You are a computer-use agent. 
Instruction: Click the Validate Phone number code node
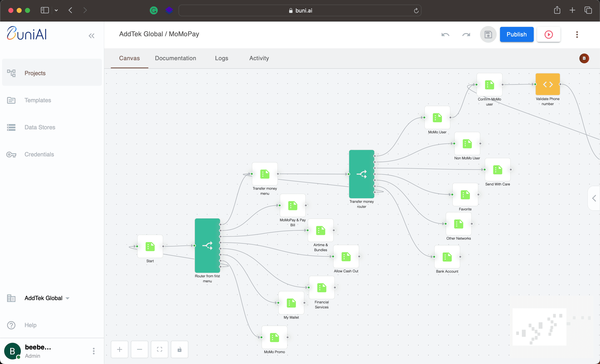(548, 84)
